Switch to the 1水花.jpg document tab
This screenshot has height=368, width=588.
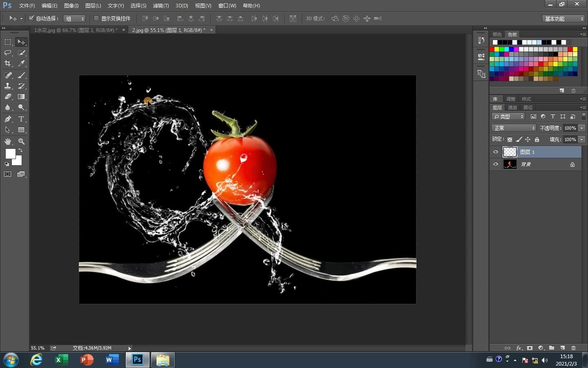tap(76, 30)
